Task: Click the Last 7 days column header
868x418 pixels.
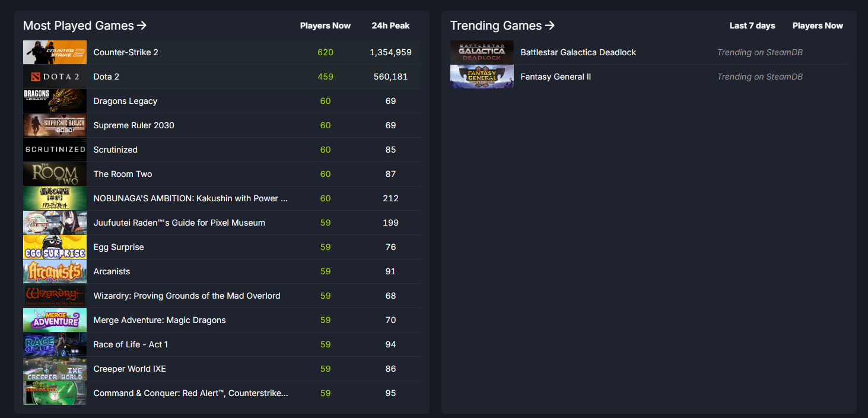Action: 752,26
